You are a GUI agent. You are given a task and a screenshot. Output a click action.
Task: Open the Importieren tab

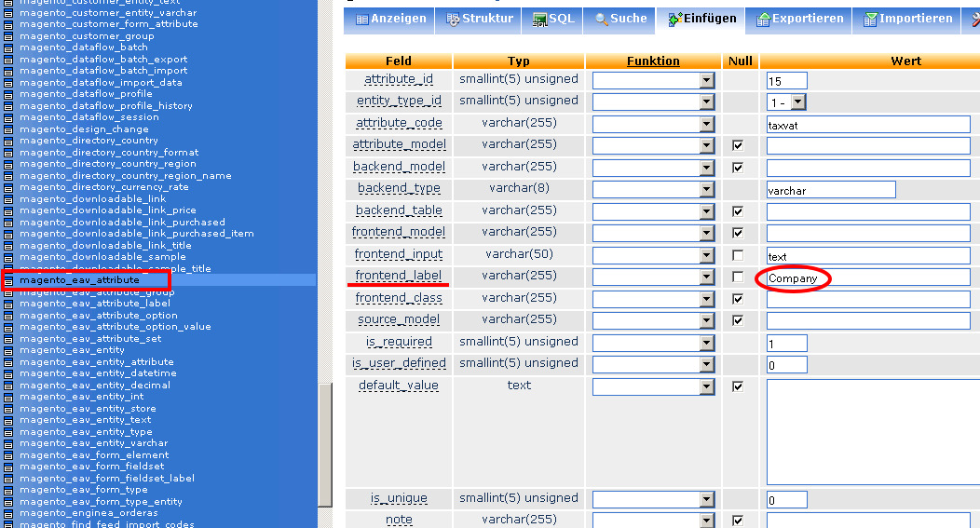tap(907, 20)
